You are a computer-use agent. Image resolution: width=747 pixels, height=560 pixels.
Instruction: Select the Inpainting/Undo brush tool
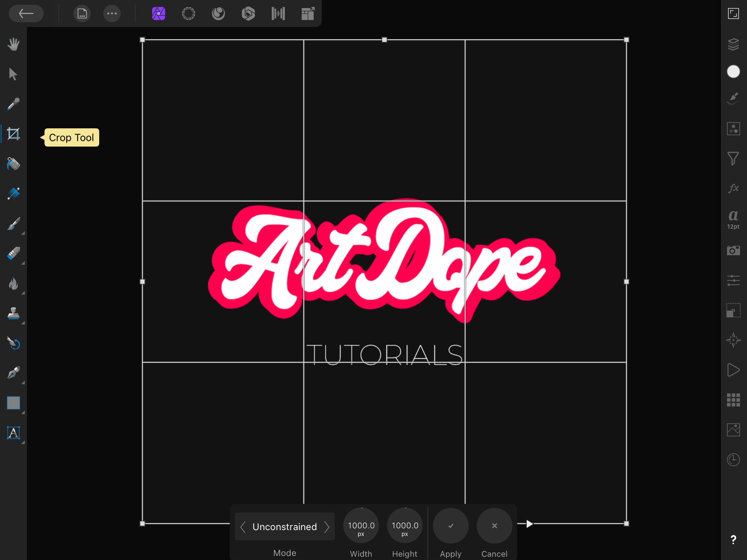coord(13,343)
